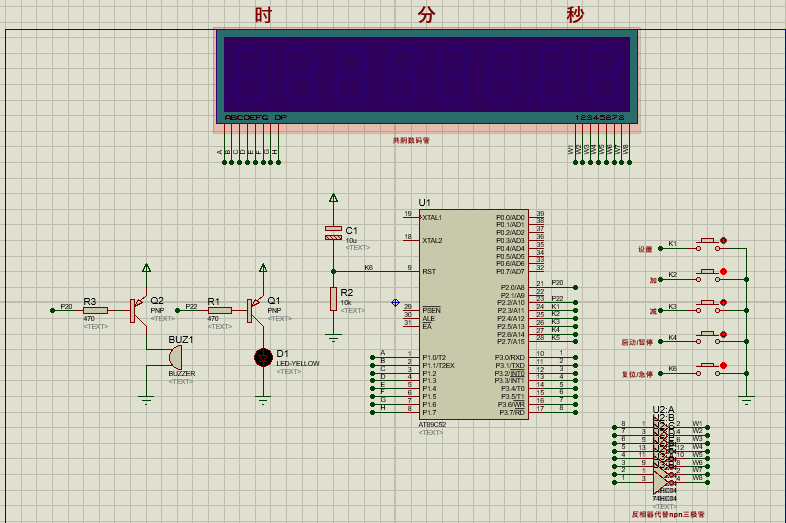Click the P20 net label left of R3
786x523 pixels.
(66, 306)
